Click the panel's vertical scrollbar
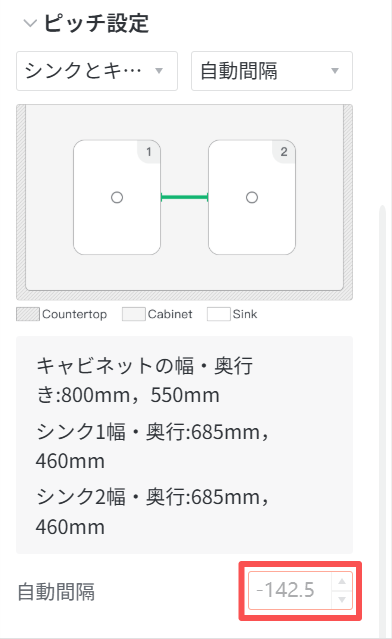The image size is (392, 639). pos(382,420)
